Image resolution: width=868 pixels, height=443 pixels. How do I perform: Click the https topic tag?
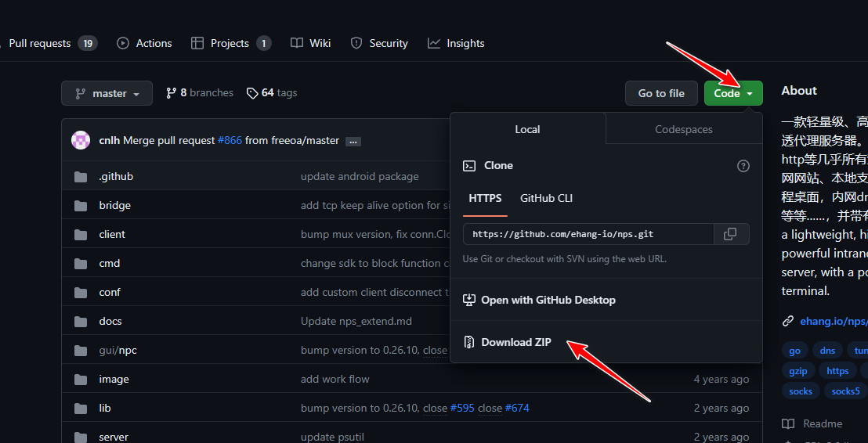click(837, 371)
